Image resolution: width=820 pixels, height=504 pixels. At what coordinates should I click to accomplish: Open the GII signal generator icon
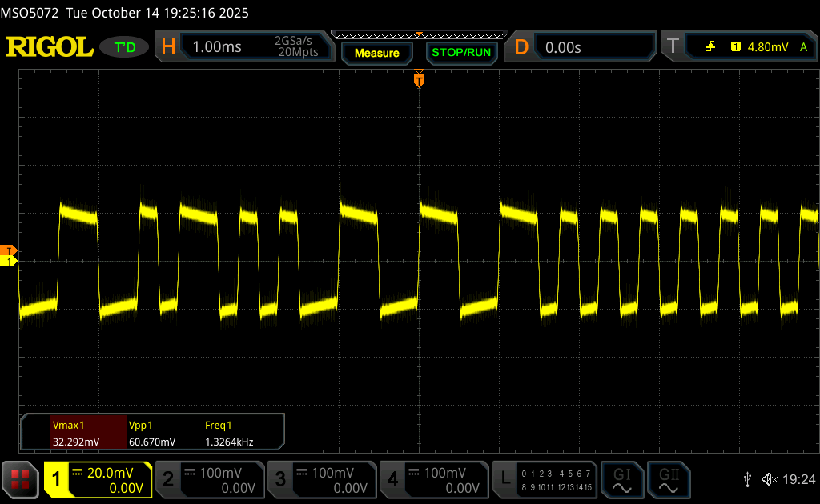[x=666, y=478]
